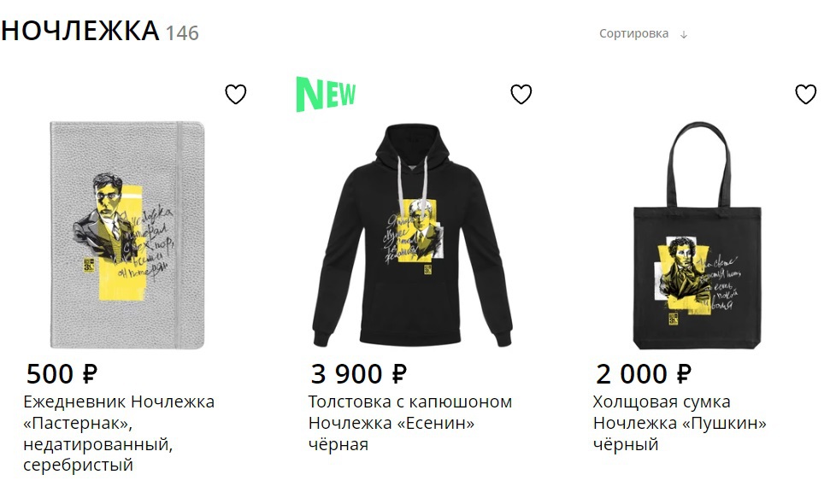Favorite the Пушкин canvas bag heart icon
This screenshot has width=836, height=504.
click(x=805, y=94)
